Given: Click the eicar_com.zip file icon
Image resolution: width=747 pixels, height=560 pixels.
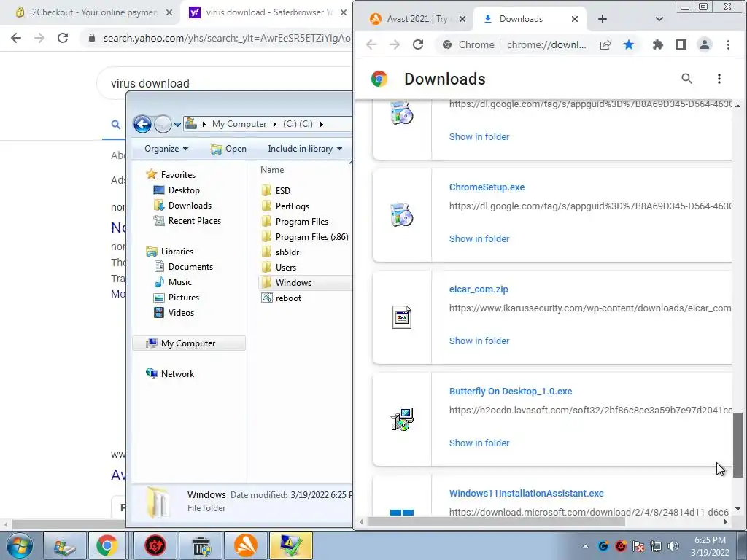Looking at the screenshot, I should point(402,317).
